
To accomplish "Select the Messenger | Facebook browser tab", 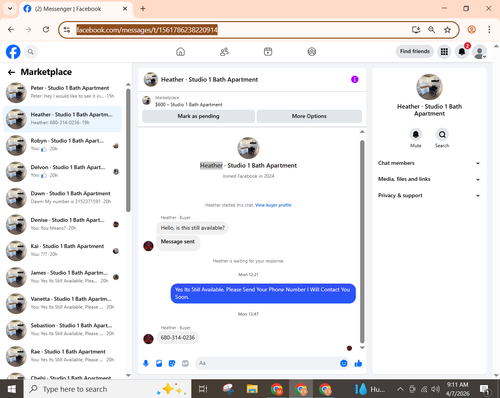I will click(76, 9).
